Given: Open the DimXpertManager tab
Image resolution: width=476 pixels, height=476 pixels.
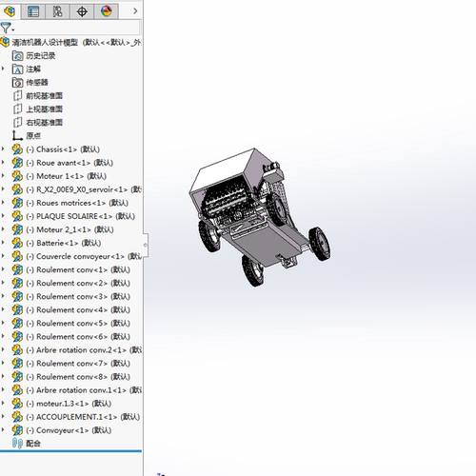Looking at the screenshot, I should coord(82,11).
